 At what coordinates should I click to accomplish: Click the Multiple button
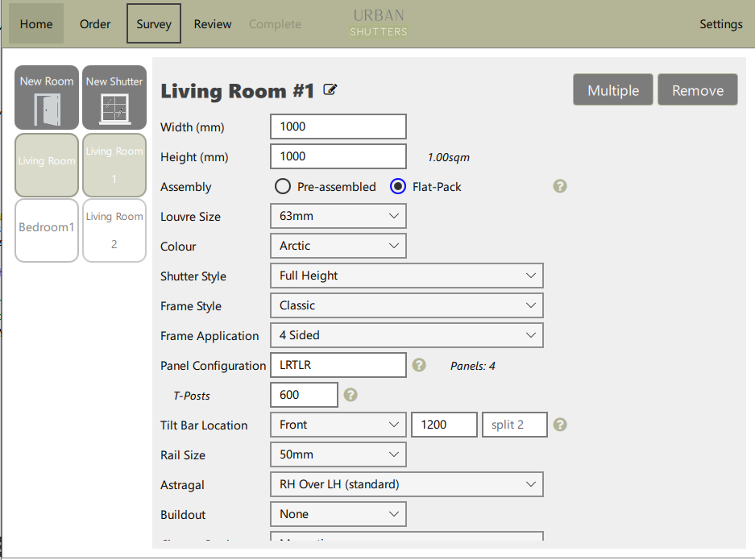[613, 90]
